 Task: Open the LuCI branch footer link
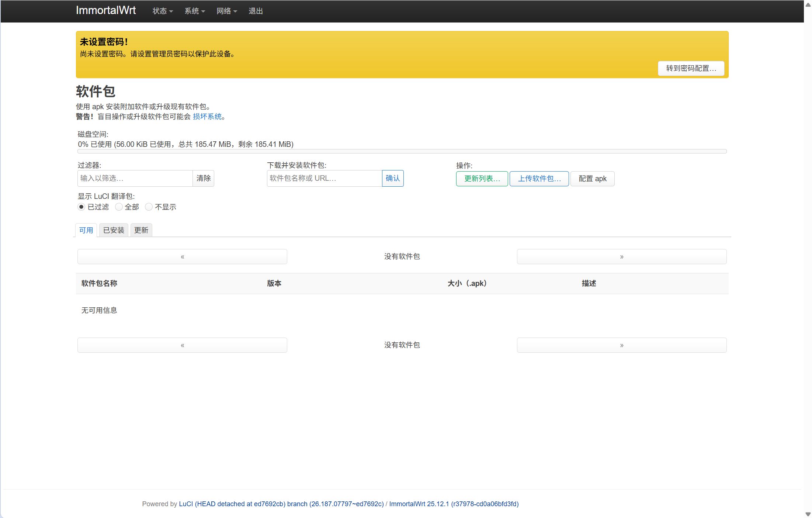281,504
